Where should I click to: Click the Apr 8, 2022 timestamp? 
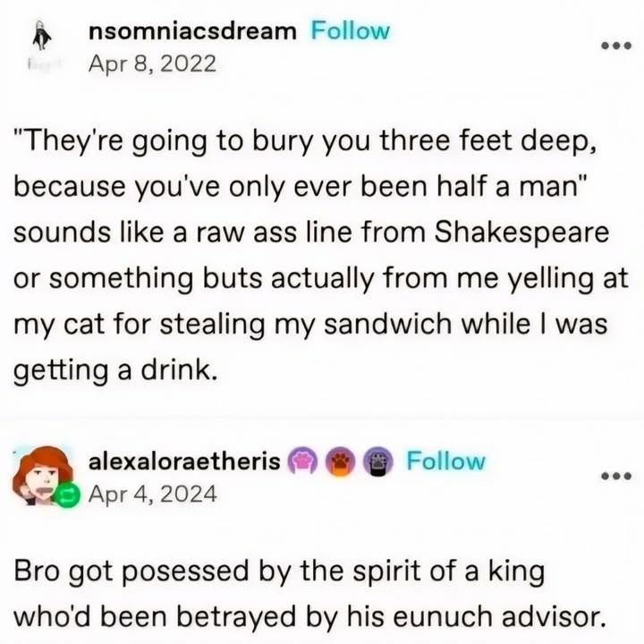(153, 65)
